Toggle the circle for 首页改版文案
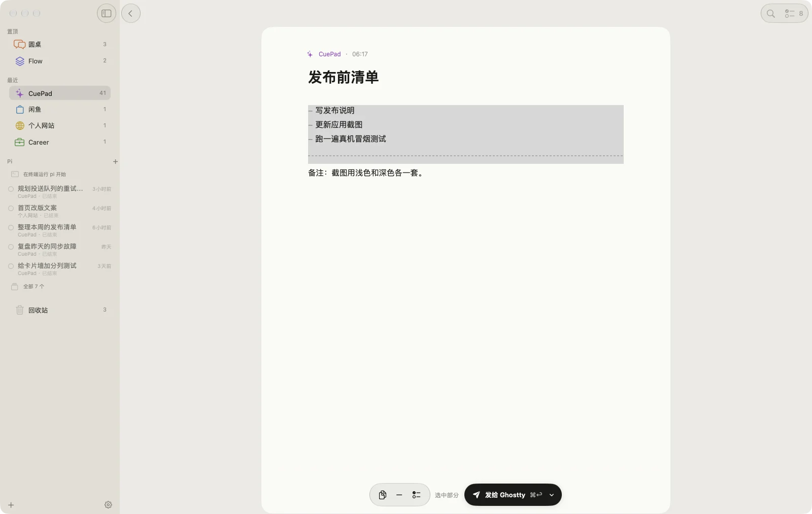The image size is (812, 514). point(11,208)
